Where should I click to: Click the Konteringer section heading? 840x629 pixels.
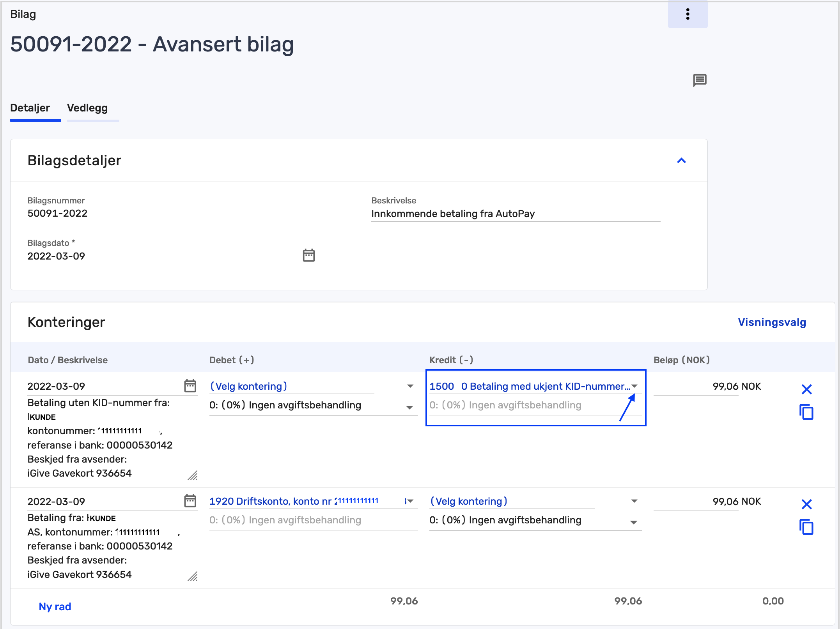tap(66, 322)
